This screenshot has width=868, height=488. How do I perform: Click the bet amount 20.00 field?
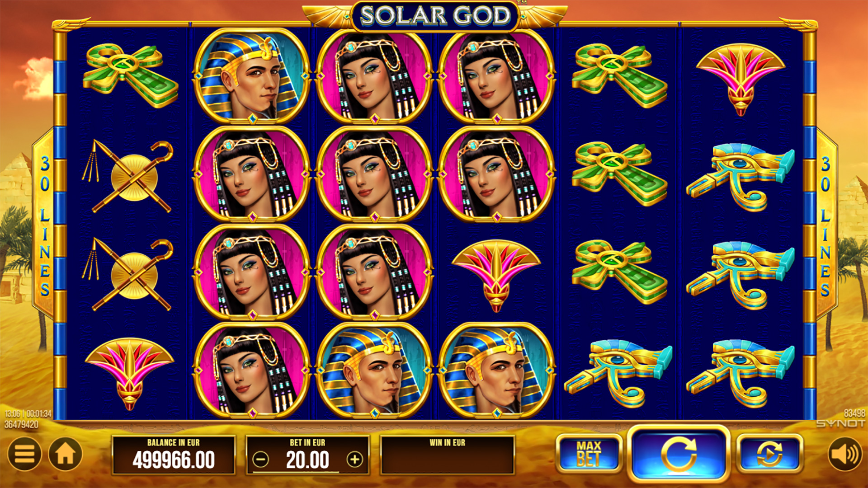pyautogui.click(x=307, y=460)
